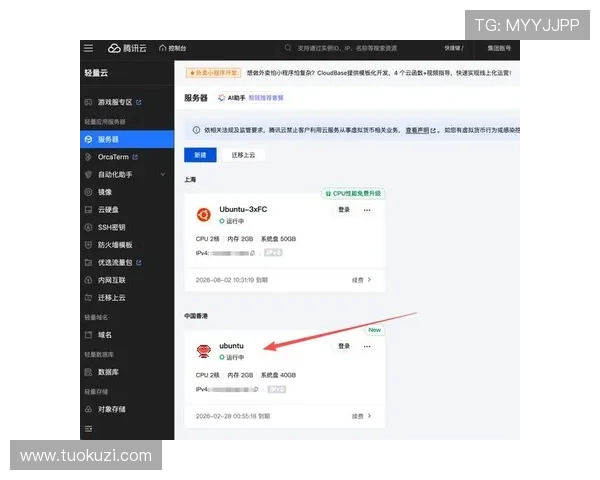This screenshot has width=600, height=480.
Task: Click the Tencent Cloud logo
Action: (x=127, y=48)
